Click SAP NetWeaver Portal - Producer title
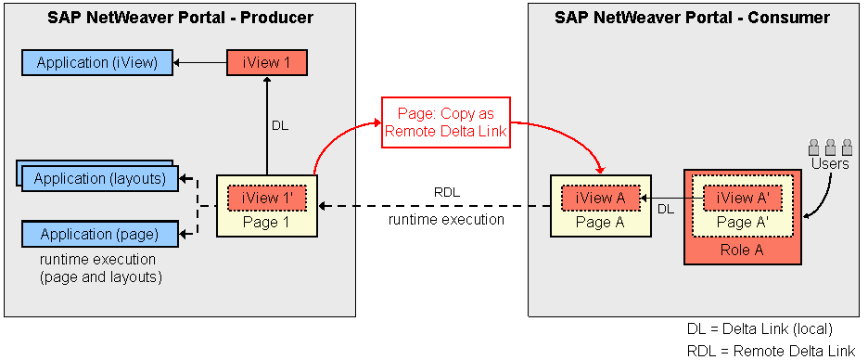The width and height of the screenshot is (868, 360). [181, 18]
